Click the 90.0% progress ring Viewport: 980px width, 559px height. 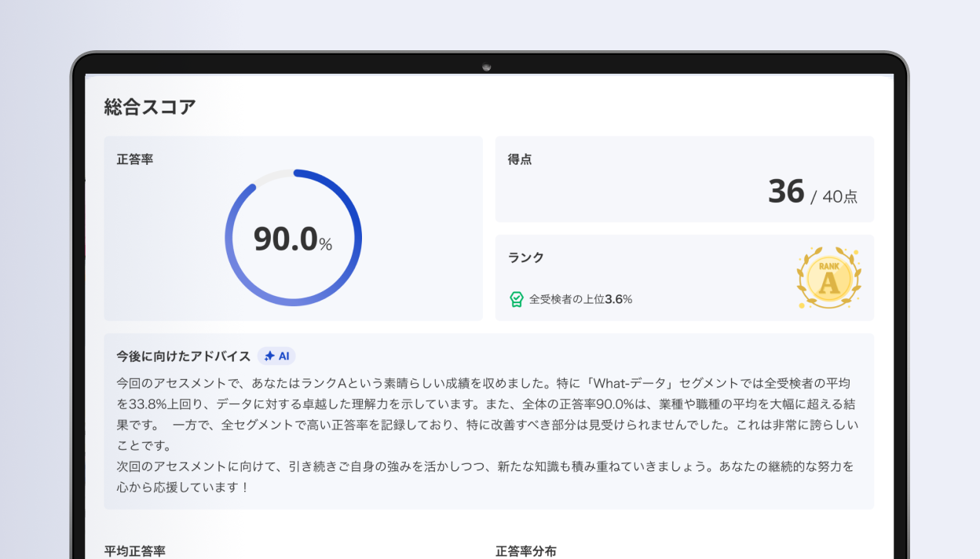[x=294, y=237]
